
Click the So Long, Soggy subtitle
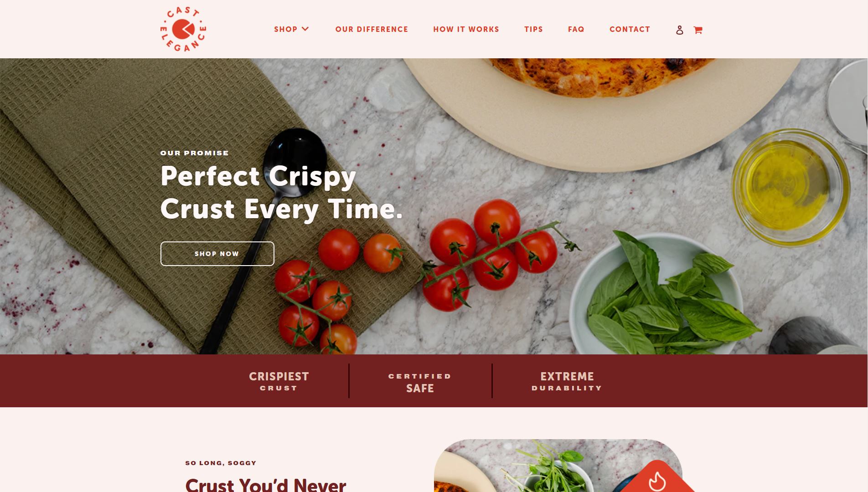coord(221,463)
